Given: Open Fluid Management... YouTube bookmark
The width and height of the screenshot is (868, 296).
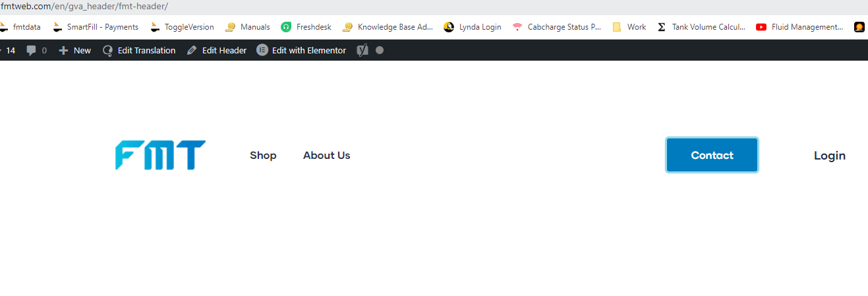Looking at the screenshot, I should pyautogui.click(x=800, y=27).
